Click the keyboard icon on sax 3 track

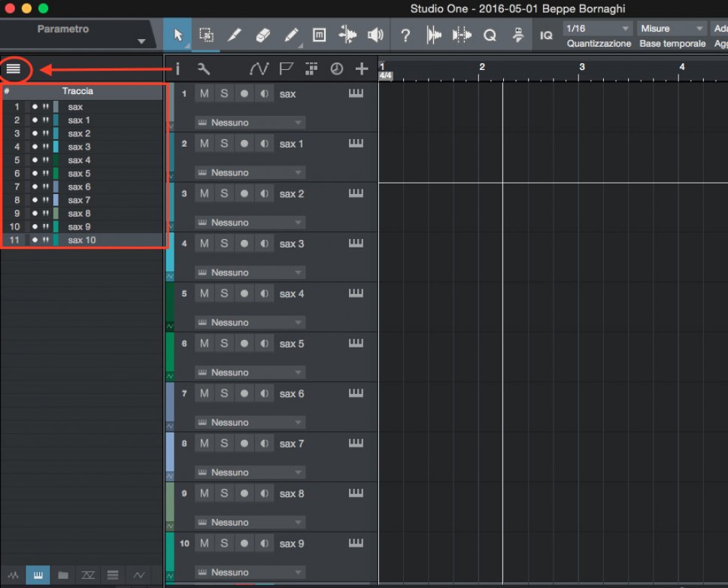pos(356,243)
